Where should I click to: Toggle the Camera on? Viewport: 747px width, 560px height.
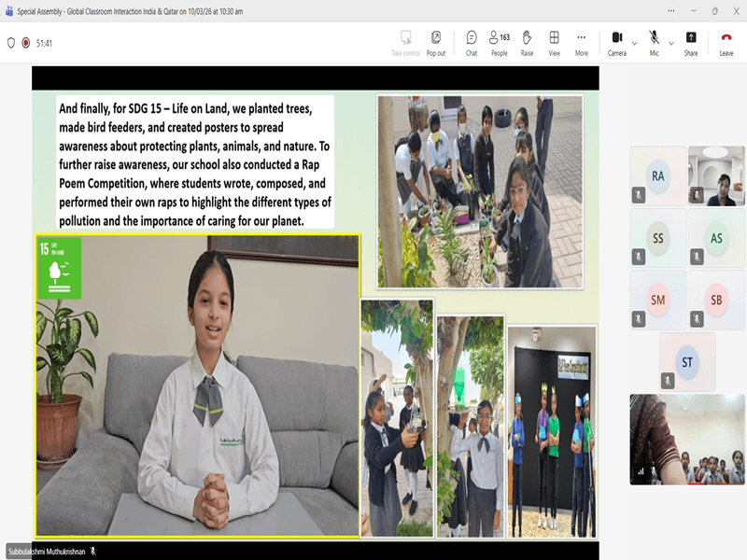(x=616, y=42)
